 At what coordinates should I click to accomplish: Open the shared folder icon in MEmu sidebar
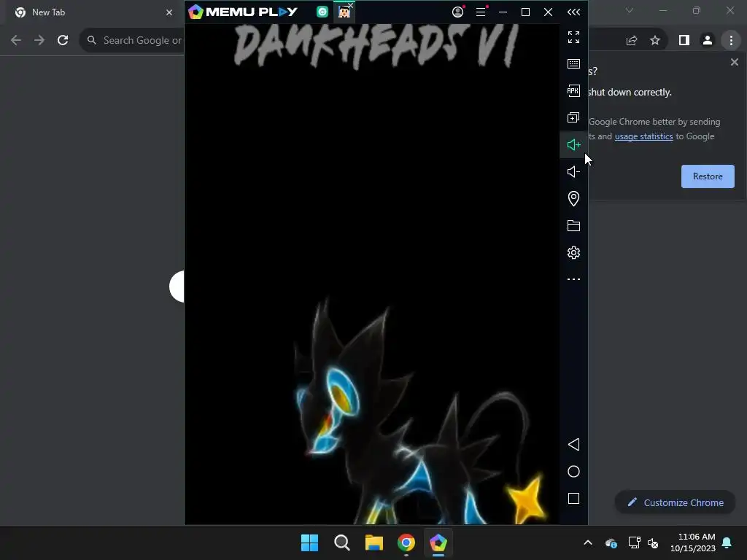[x=573, y=226]
